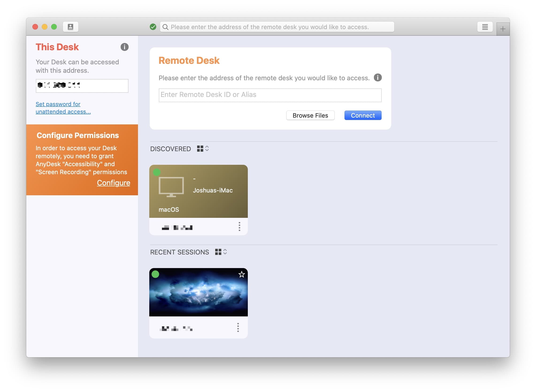Click the Browse Files button

(310, 115)
